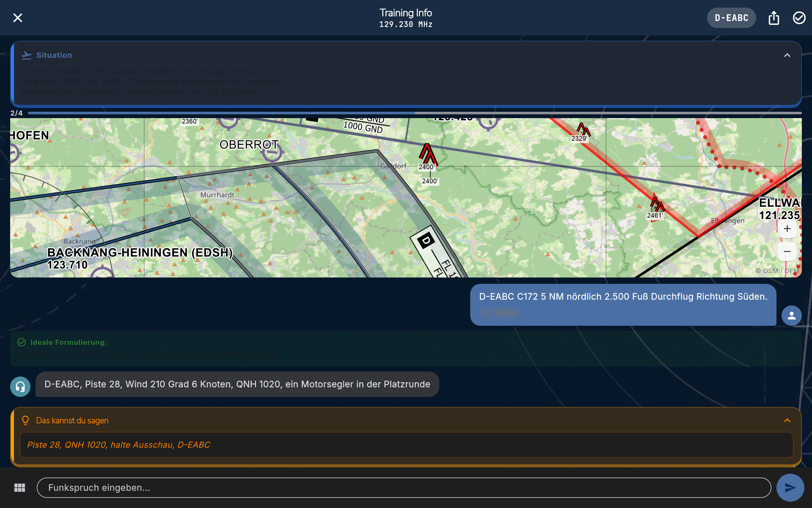This screenshot has width=812, height=508.
Task: Select the D-EABC callsign chip
Action: point(731,18)
